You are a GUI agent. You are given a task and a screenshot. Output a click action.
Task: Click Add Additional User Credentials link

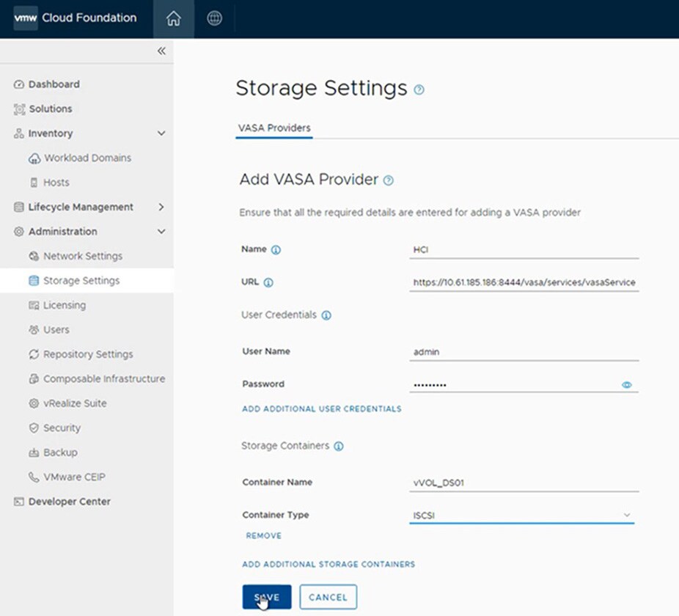click(x=321, y=408)
